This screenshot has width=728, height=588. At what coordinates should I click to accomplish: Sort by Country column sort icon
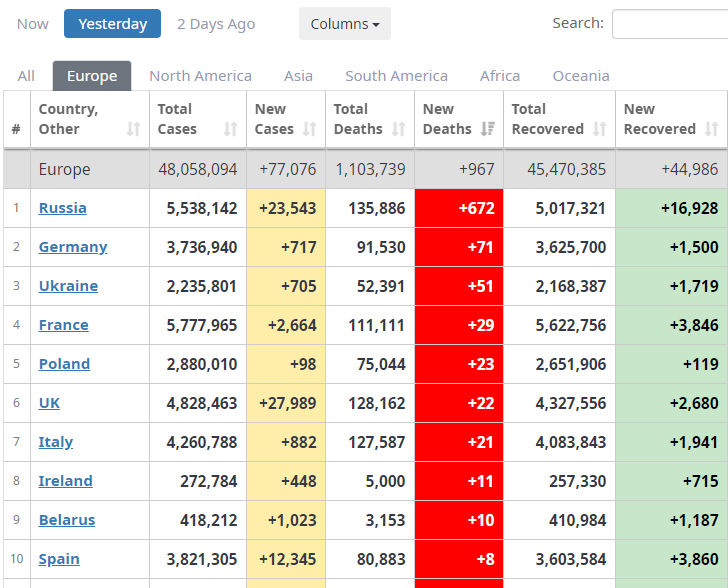click(133, 129)
